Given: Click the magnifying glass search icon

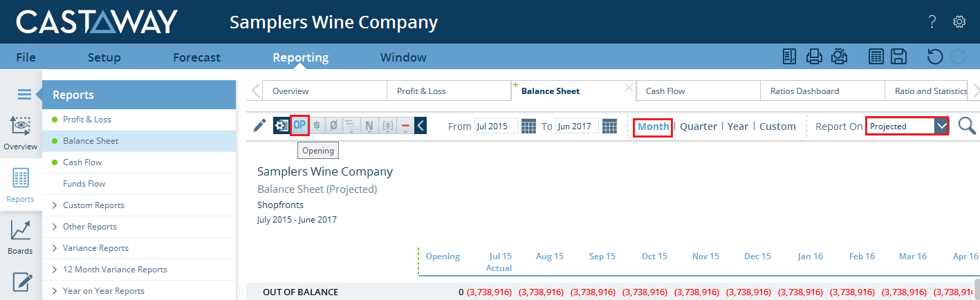Looking at the screenshot, I should pos(967,126).
